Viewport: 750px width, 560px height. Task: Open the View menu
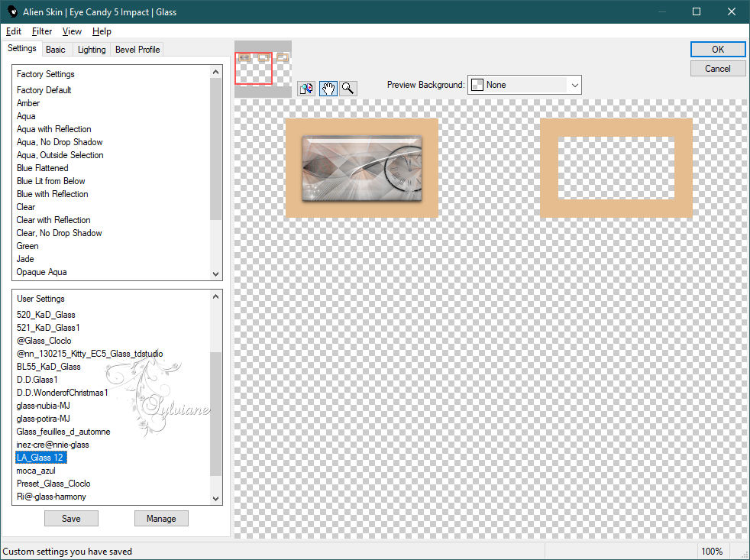coord(72,31)
